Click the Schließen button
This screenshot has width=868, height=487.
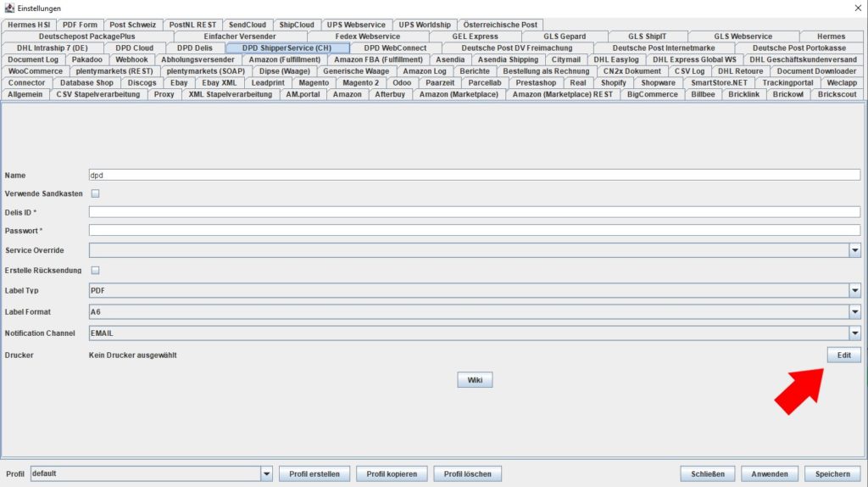click(708, 473)
